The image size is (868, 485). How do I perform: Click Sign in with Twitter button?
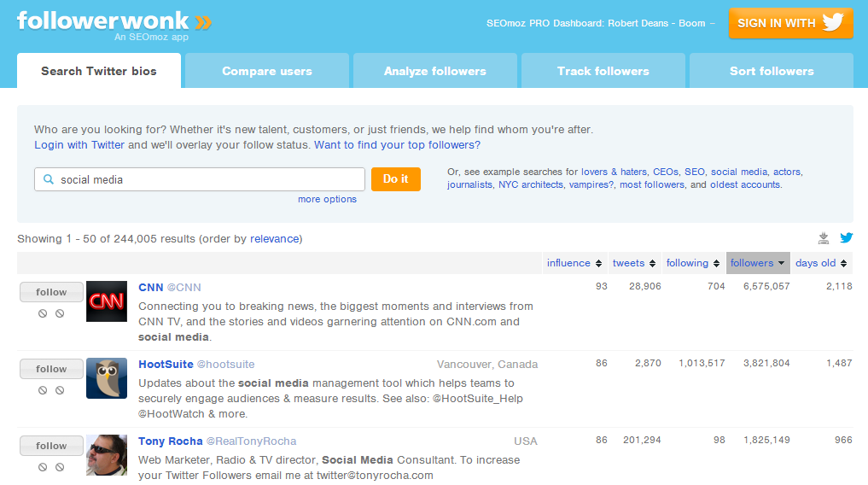coord(791,23)
